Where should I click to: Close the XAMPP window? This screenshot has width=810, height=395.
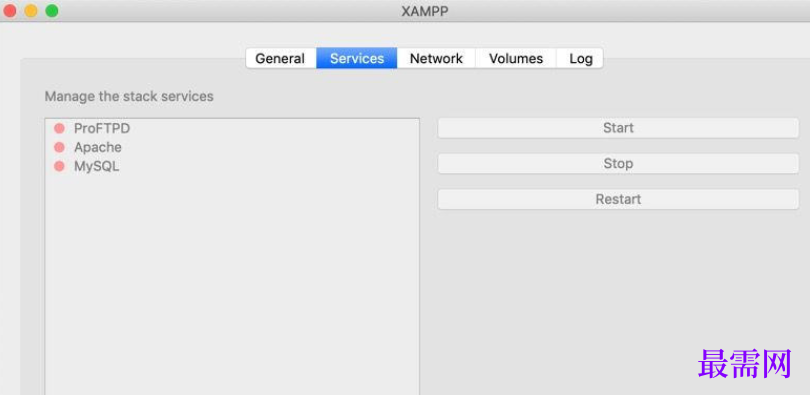click(x=10, y=10)
